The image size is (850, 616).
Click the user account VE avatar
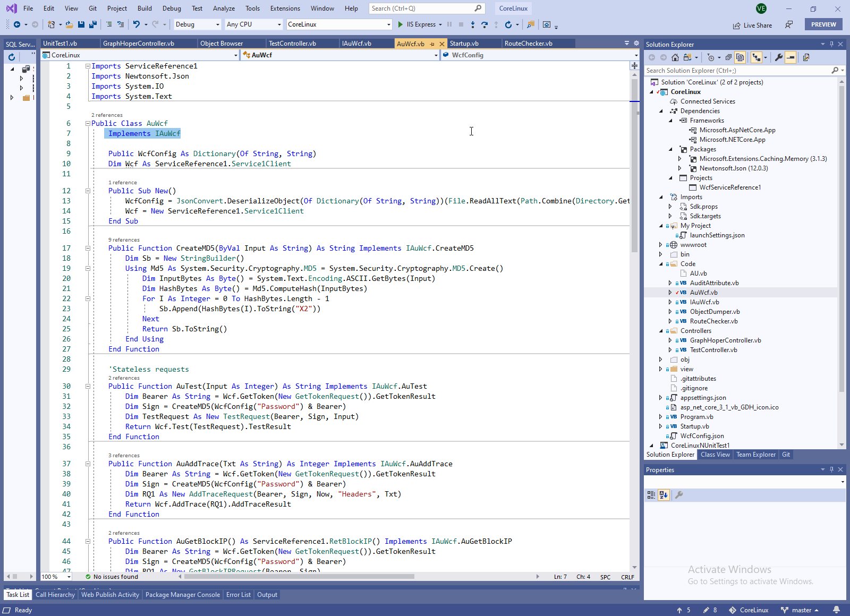[761, 8]
